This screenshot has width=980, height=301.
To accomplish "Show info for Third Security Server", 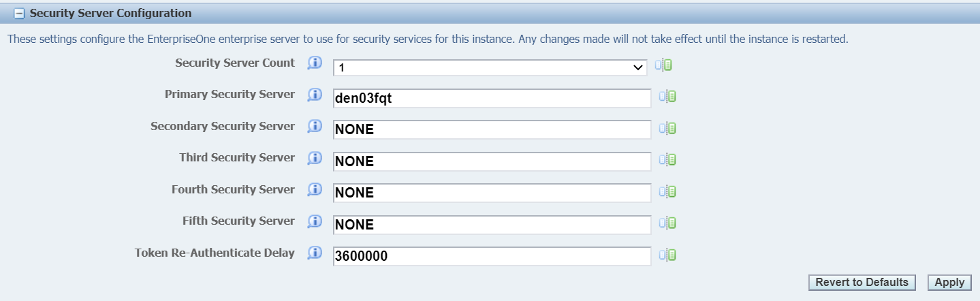I will tap(314, 158).
